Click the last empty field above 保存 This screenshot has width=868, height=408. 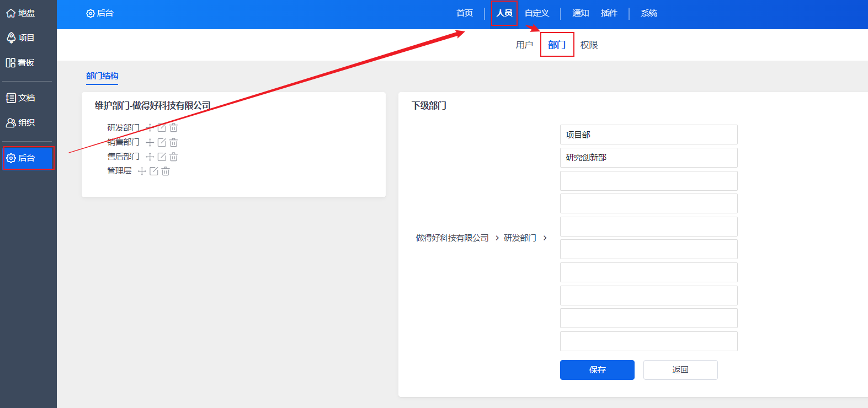click(649, 341)
